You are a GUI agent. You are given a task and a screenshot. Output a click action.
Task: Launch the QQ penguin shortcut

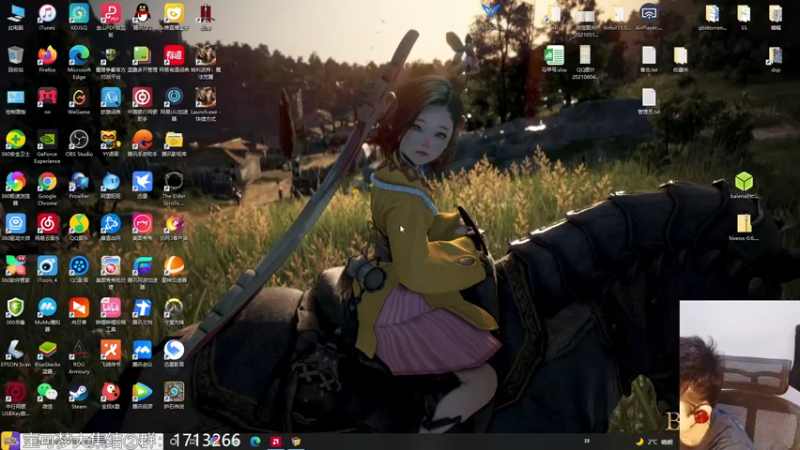(x=142, y=16)
